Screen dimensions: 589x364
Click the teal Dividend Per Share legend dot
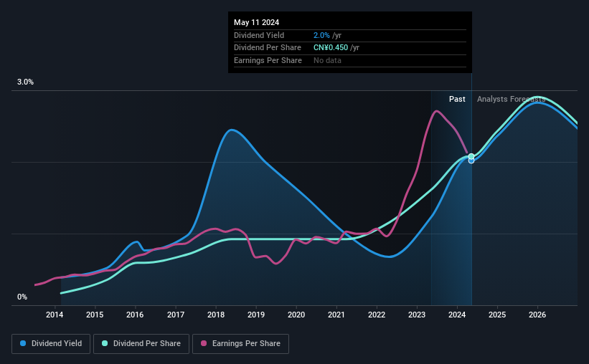pos(105,343)
